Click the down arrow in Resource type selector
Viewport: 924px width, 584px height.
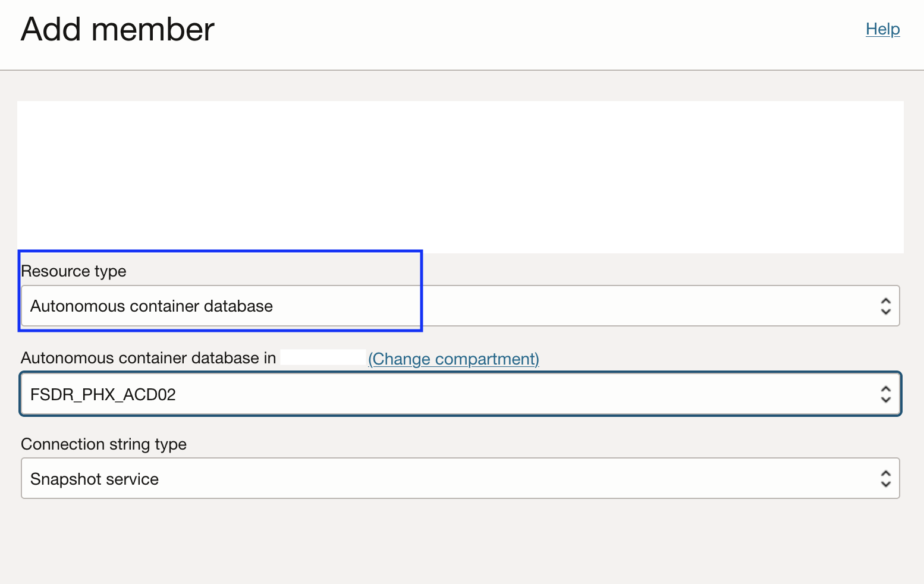tap(885, 312)
